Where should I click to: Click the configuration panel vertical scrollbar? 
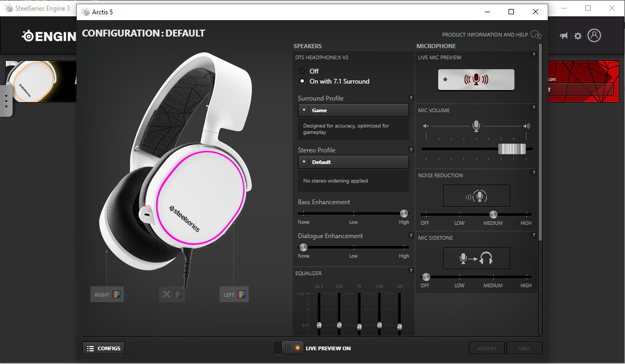pyautogui.click(x=540, y=142)
